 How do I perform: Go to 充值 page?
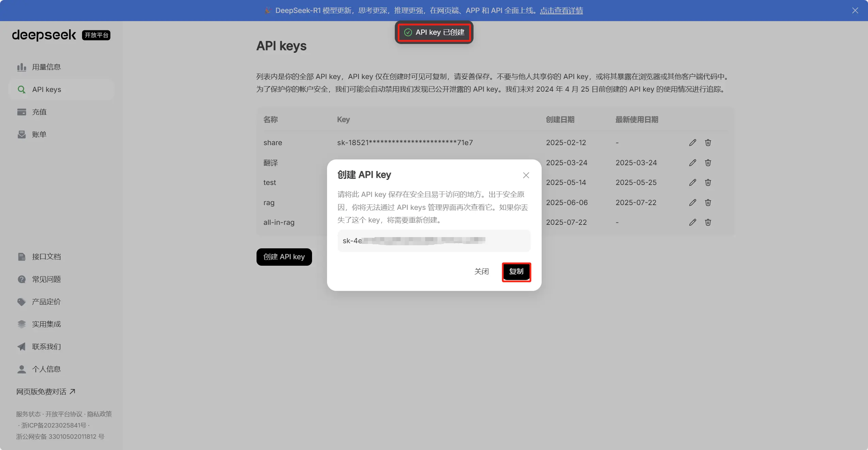[x=39, y=112]
